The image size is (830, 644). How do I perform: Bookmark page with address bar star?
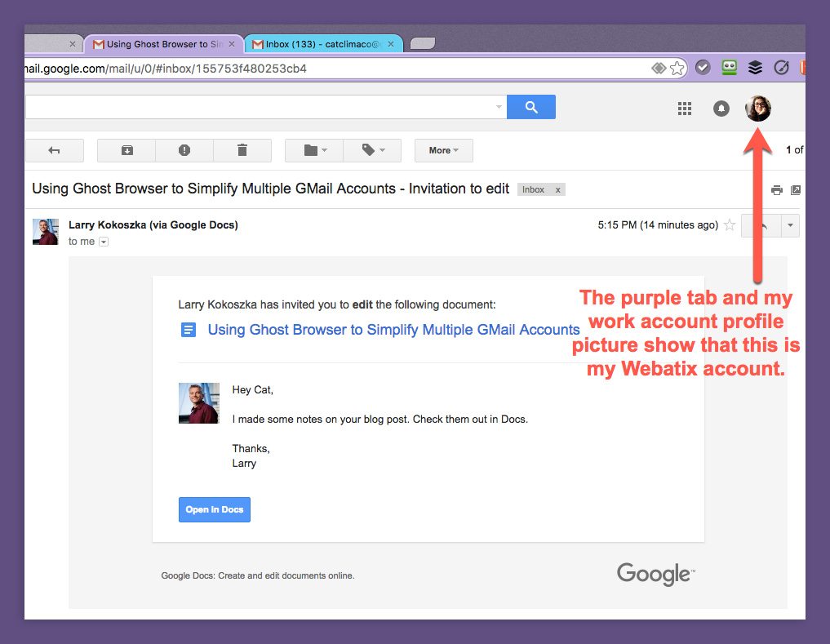click(677, 69)
